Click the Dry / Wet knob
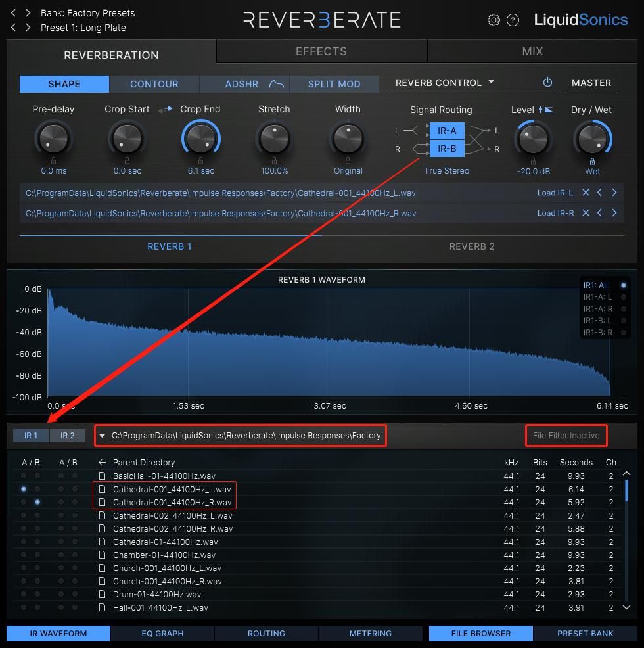The image size is (644, 648). pyautogui.click(x=592, y=139)
